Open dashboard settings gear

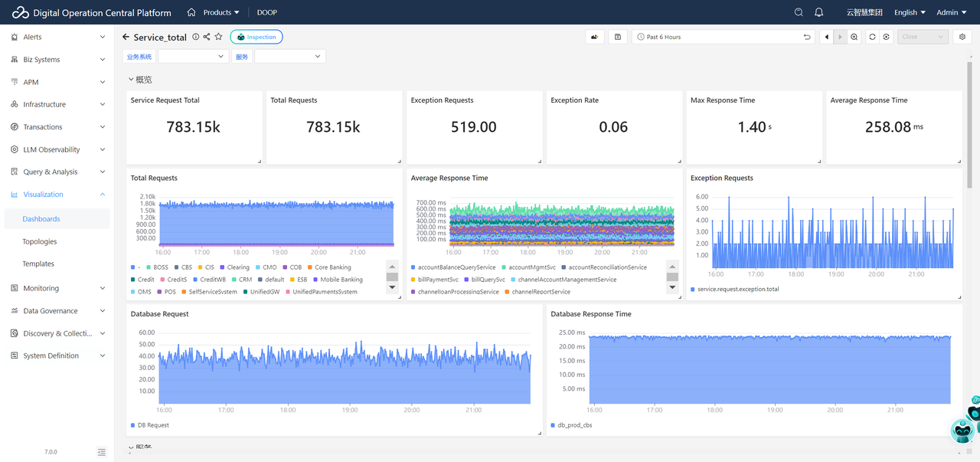[962, 37]
